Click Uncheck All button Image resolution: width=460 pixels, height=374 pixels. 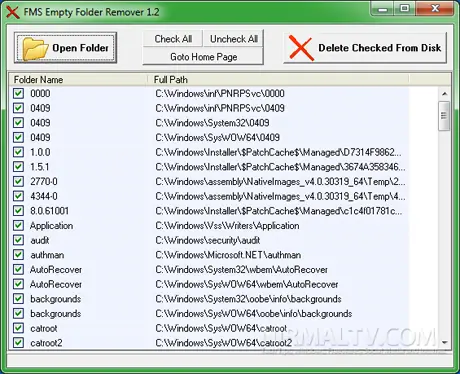tap(234, 39)
